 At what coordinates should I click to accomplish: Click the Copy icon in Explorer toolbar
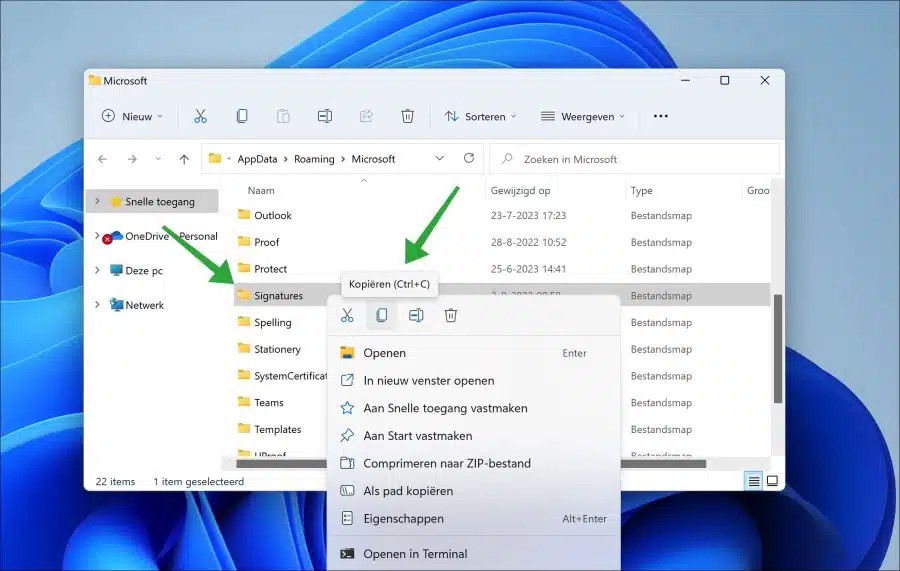click(x=242, y=116)
